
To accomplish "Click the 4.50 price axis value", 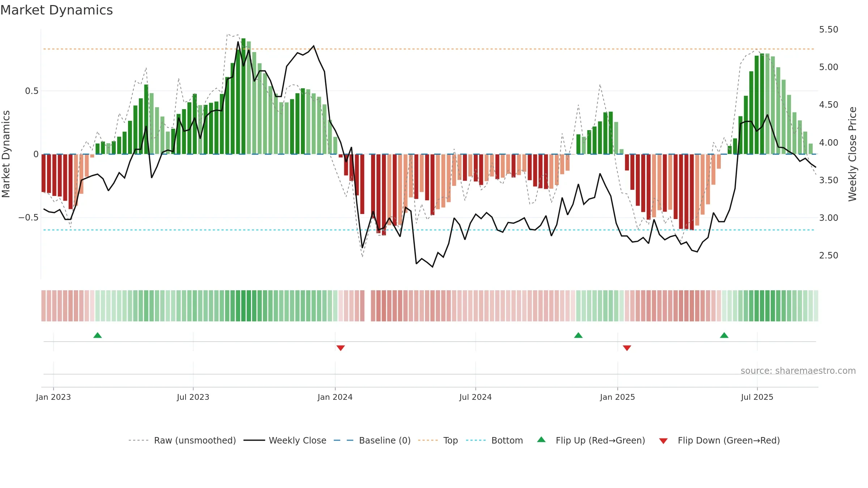I will (x=829, y=104).
